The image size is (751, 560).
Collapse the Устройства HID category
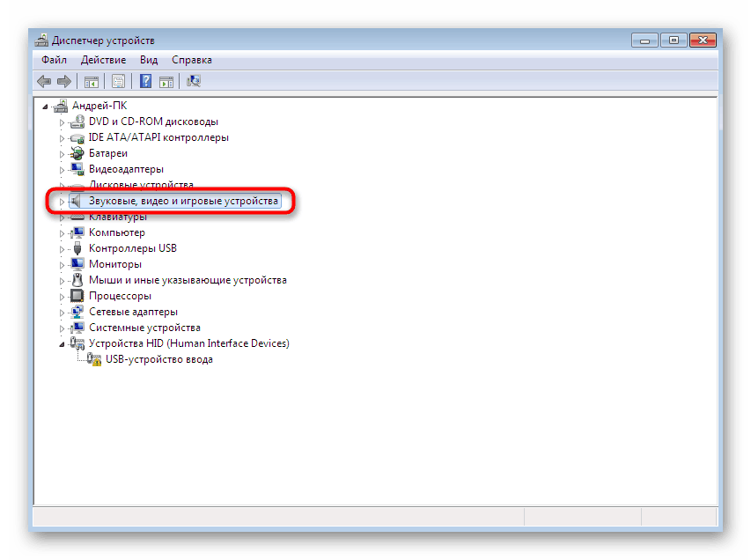(x=62, y=344)
